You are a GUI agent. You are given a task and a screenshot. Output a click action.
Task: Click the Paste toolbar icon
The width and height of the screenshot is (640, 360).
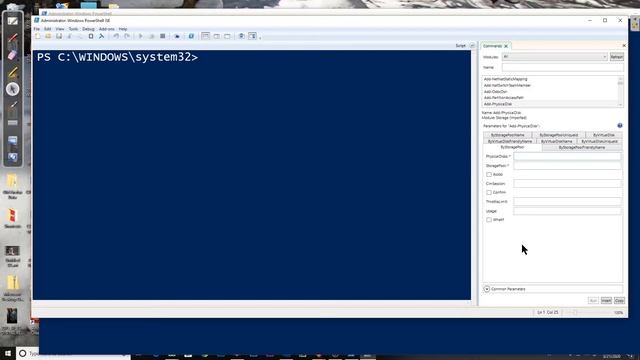(91, 36)
